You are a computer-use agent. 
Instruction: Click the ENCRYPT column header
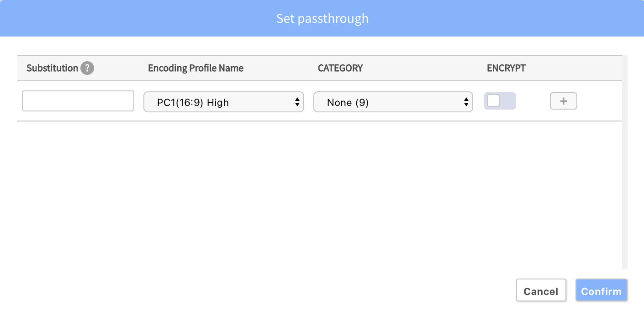[x=506, y=68]
